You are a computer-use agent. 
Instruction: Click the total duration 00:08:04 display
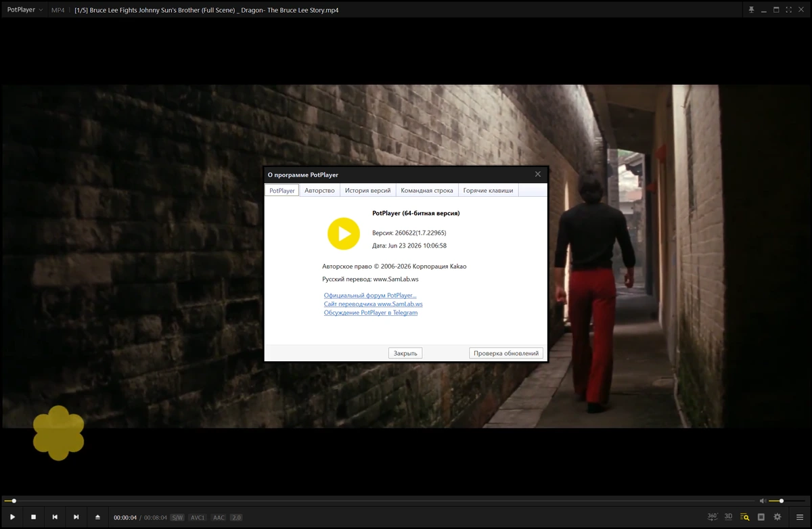(x=156, y=517)
